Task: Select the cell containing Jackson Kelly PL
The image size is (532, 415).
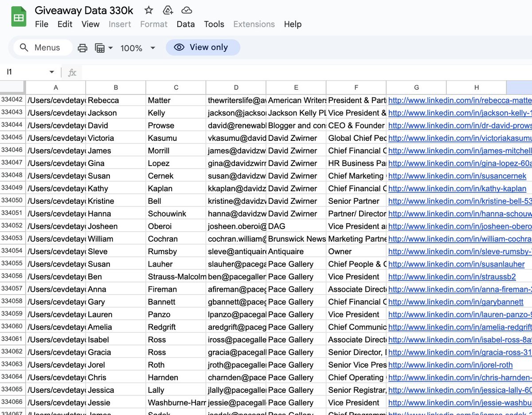Action: coord(296,113)
